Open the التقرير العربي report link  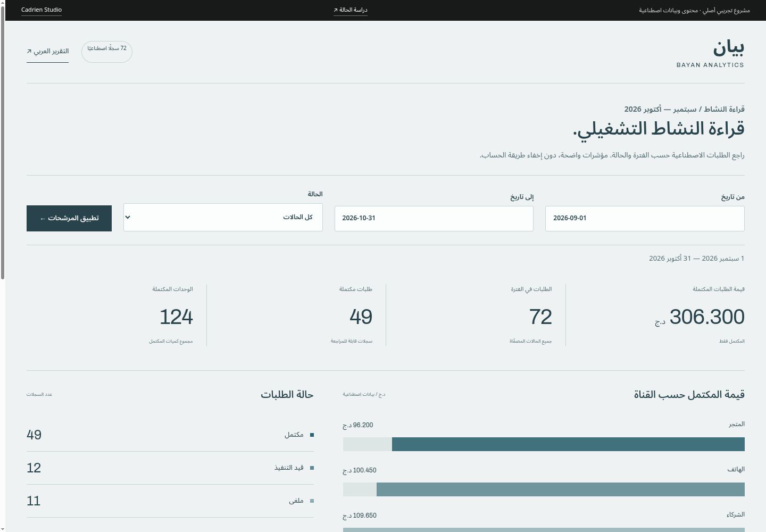[48, 52]
